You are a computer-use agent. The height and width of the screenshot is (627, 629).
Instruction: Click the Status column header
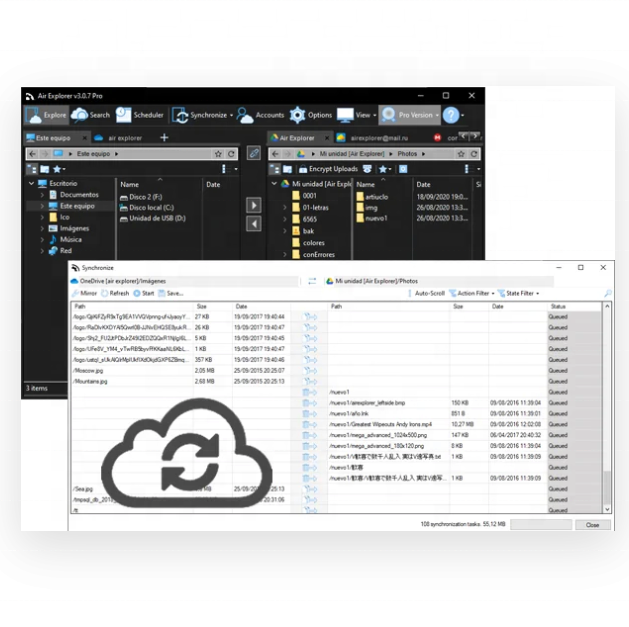click(x=558, y=306)
